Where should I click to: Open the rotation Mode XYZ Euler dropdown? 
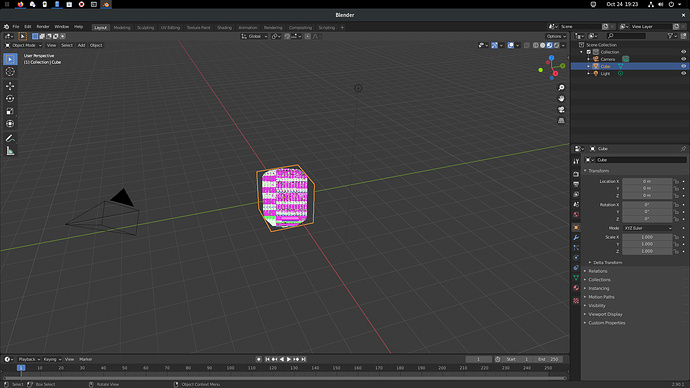648,228
